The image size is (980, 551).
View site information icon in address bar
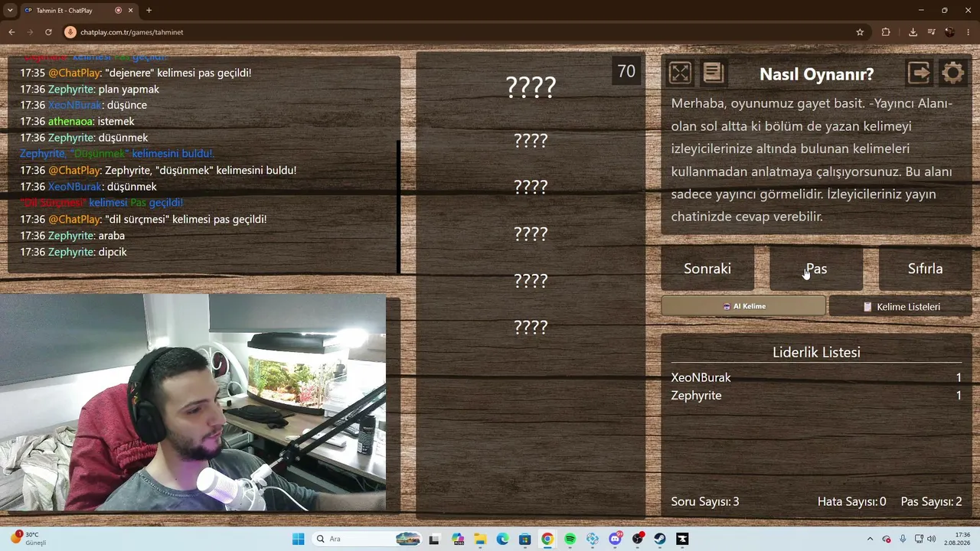coord(70,32)
